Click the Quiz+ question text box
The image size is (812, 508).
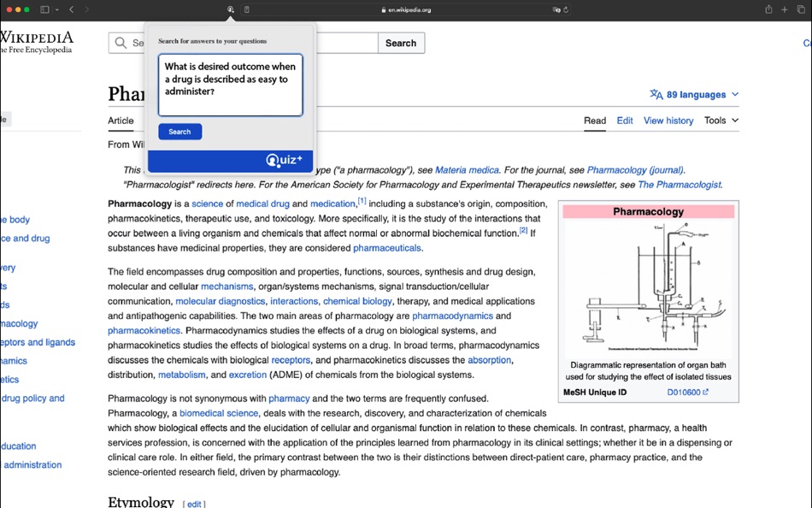point(231,85)
